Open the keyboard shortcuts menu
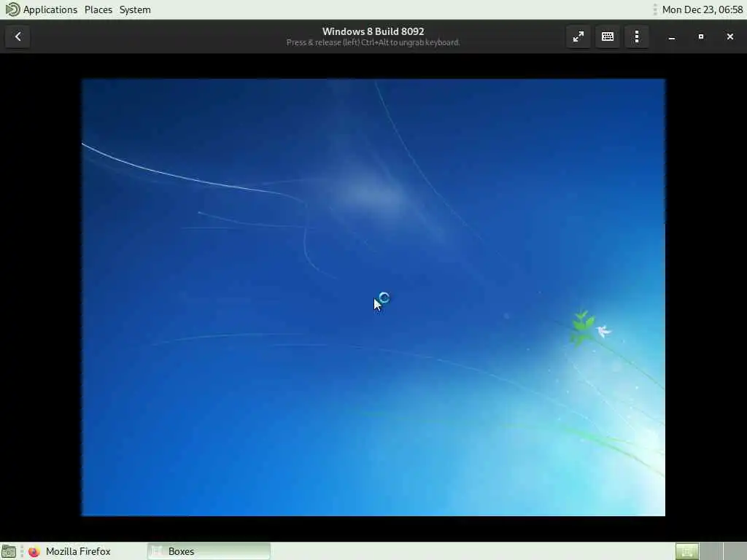 (x=608, y=36)
